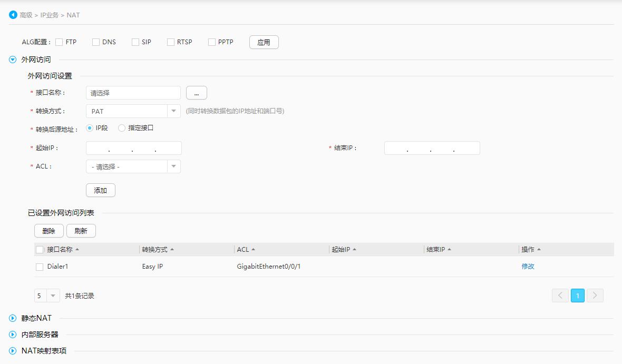Change records per page with the 5 dropdown
The height and width of the screenshot is (364, 622).
(46, 296)
